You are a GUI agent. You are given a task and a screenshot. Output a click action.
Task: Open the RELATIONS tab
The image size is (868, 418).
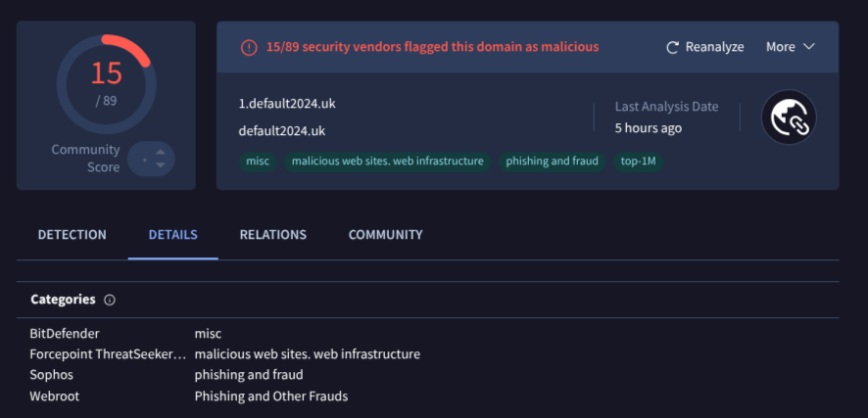[x=273, y=234]
